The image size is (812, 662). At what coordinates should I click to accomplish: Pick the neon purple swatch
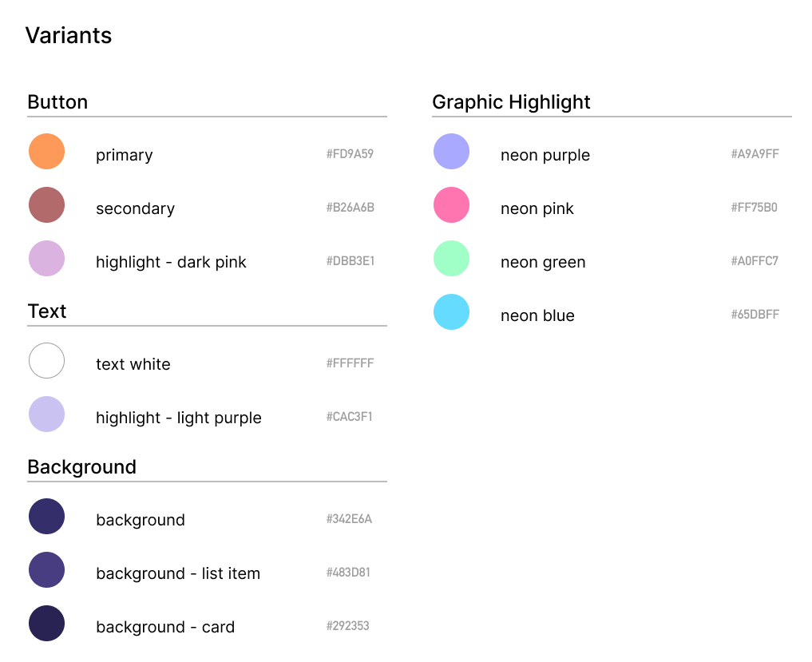[x=451, y=152]
